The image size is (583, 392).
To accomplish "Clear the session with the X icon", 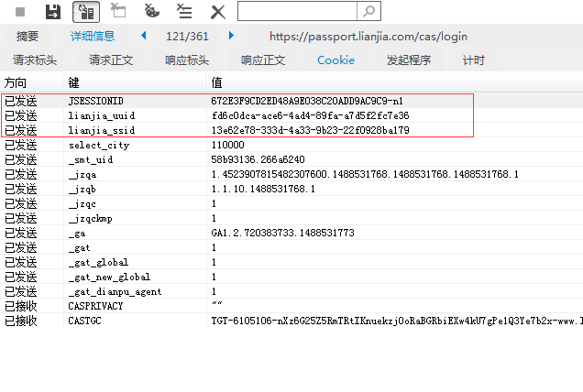I will click(218, 12).
